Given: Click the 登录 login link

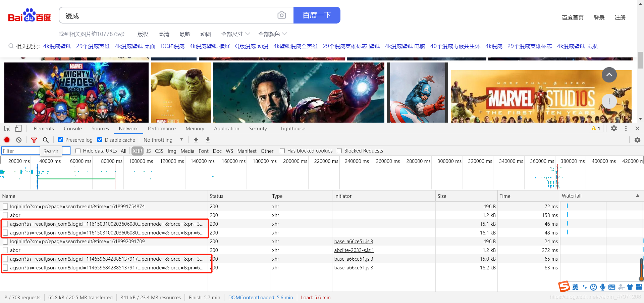Looking at the screenshot, I should (x=599, y=17).
